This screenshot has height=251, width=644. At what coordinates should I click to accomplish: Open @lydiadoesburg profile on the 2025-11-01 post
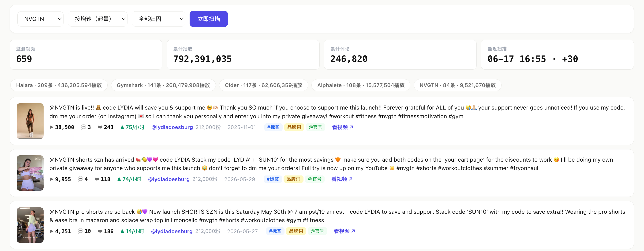coord(172,127)
